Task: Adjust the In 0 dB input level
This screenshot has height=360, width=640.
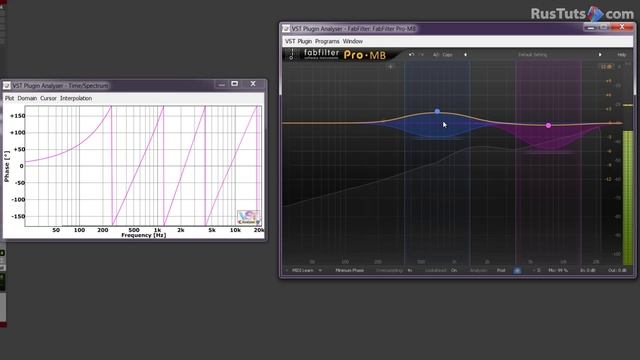Action: 588,270
